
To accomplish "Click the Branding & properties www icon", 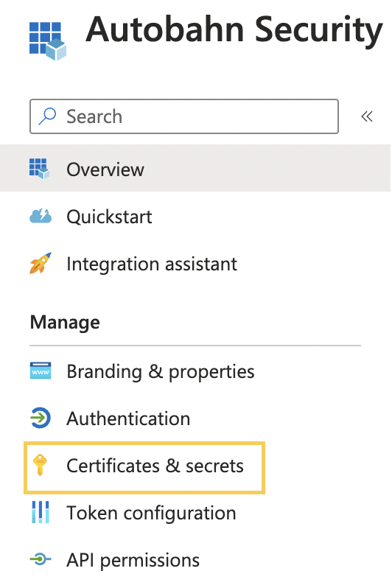I will (41, 371).
